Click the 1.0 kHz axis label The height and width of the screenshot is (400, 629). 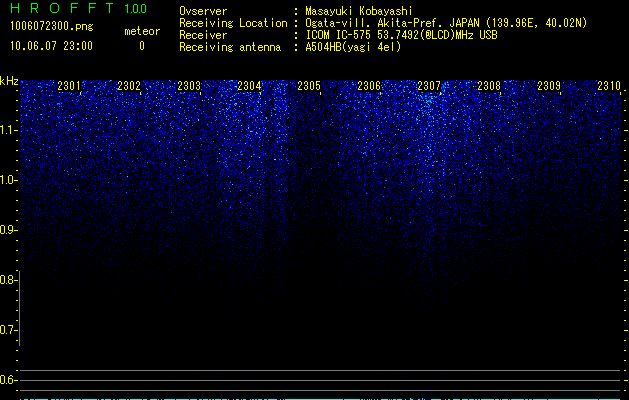(8, 180)
